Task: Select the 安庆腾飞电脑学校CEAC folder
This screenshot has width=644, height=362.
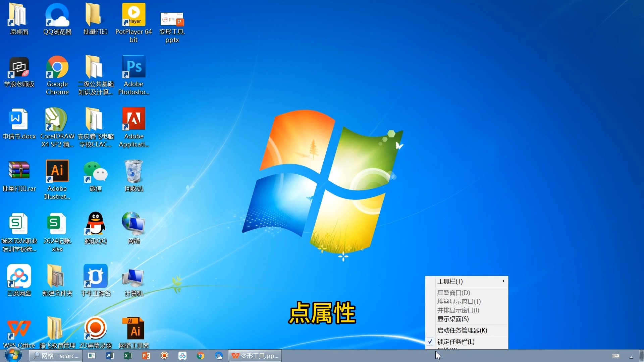Action: 96,128
